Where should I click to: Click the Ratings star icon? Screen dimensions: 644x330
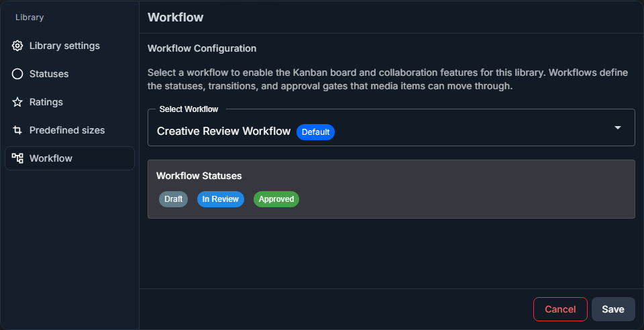tap(17, 102)
